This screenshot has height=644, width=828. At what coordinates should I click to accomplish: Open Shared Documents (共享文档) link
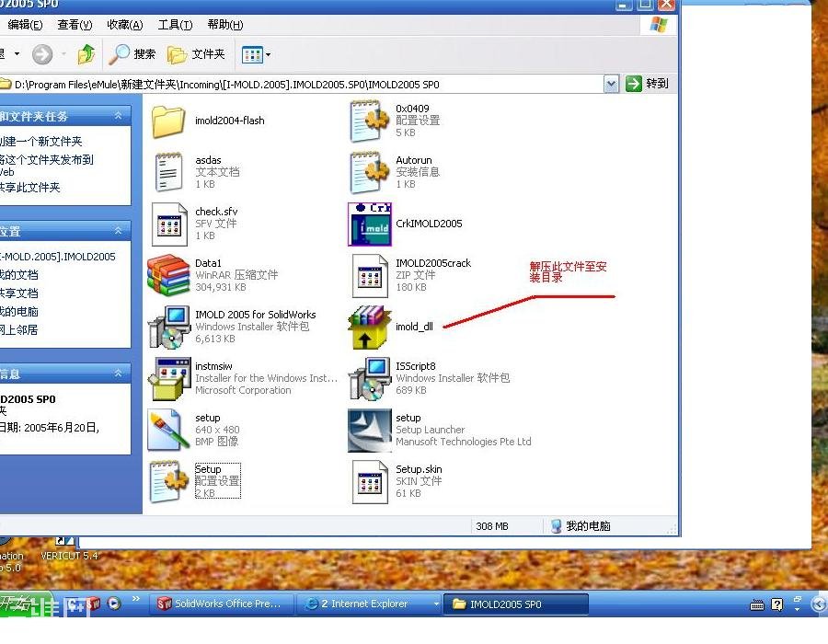19,293
